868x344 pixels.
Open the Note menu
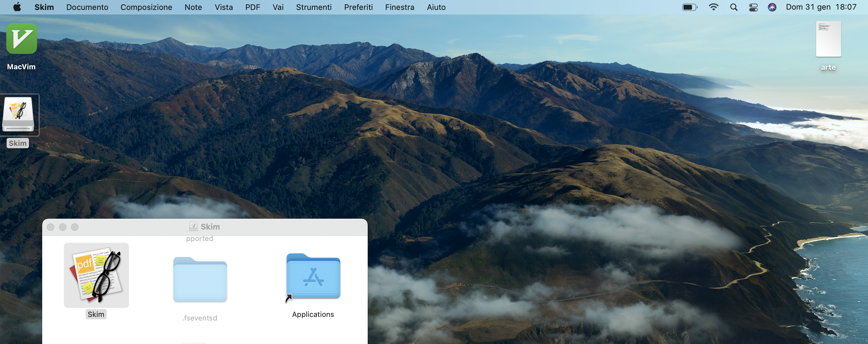tap(193, 7)
